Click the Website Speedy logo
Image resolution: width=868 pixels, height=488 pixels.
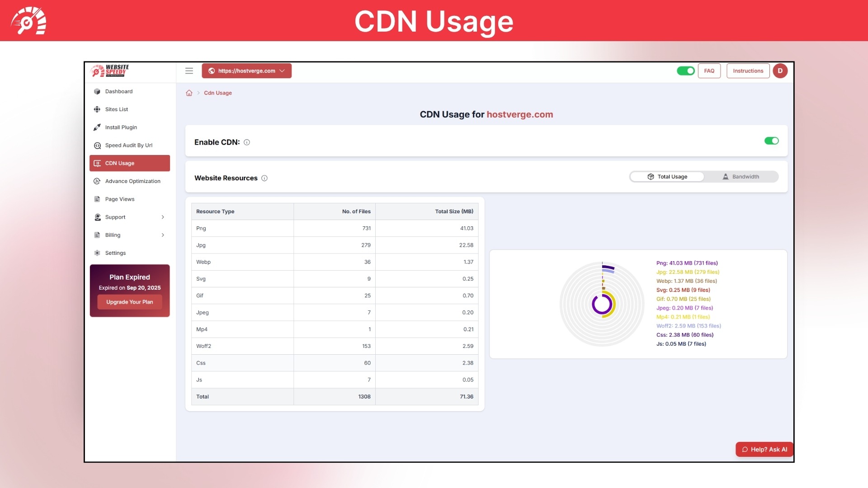(x=110, y=70)
